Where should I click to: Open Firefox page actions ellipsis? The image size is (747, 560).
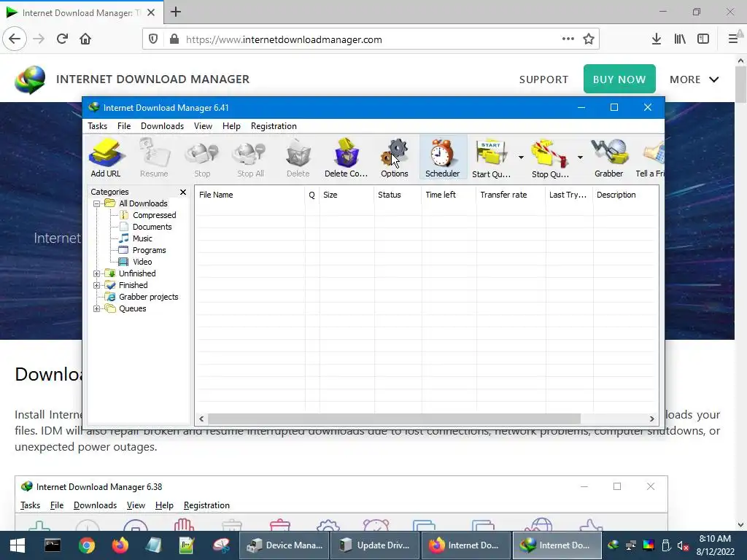coord(568,39)
